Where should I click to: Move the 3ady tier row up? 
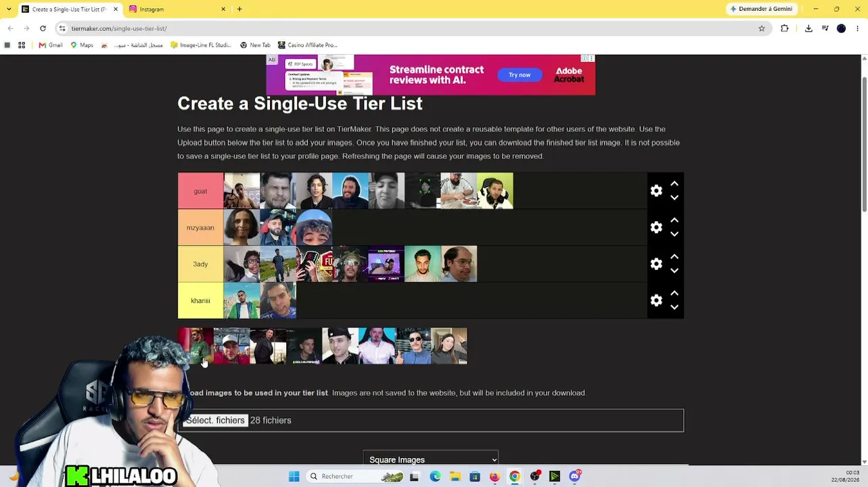pyautogui.click(x=675, y=256)
